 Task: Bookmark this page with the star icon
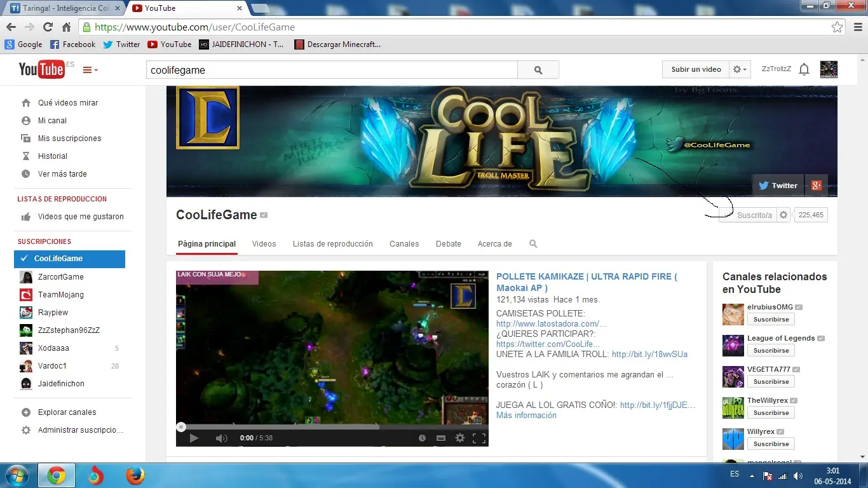(837, 27)
